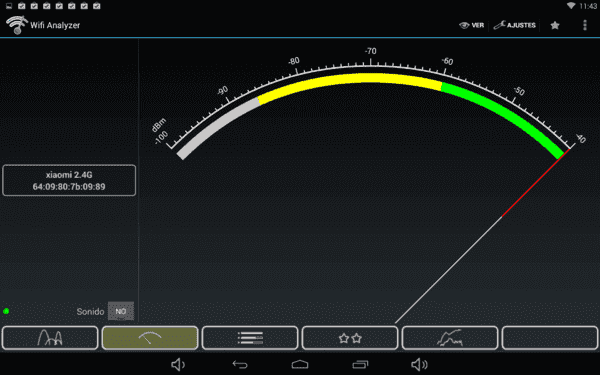Tap the volume up navigation icon

point(419,364)
